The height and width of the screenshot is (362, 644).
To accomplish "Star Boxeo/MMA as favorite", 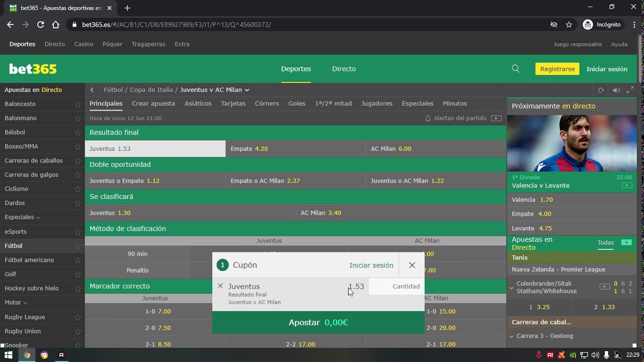I will [77, 146].
